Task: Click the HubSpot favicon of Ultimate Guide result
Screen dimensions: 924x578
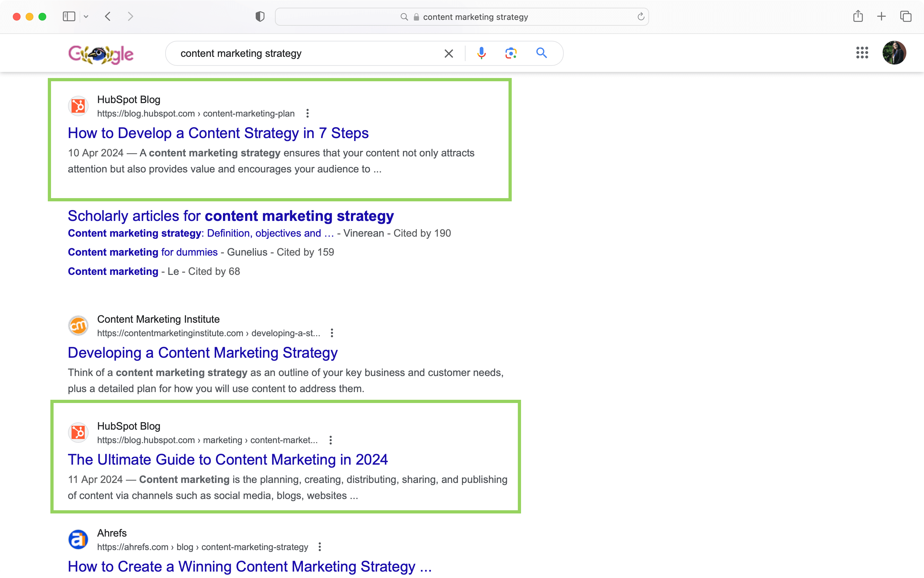Action: tap(78, 432)
